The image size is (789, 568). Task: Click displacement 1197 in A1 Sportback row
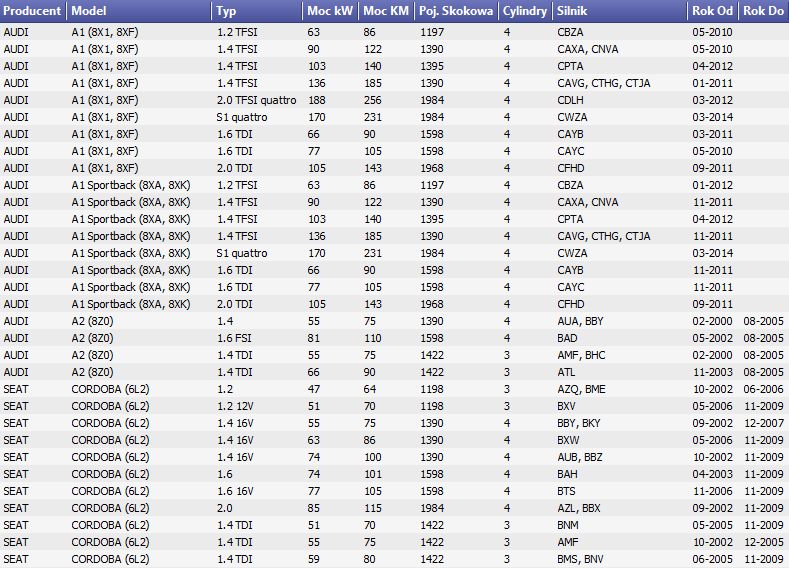432,185
